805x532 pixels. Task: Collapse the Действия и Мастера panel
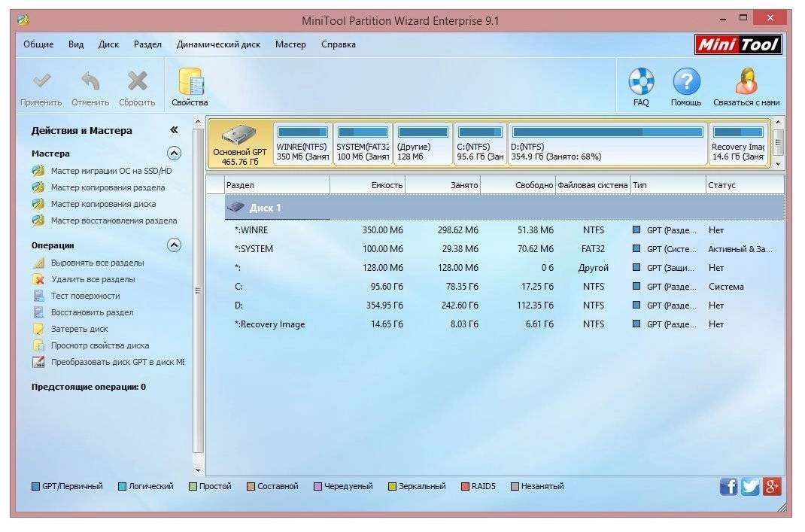[x=174, y=130]
